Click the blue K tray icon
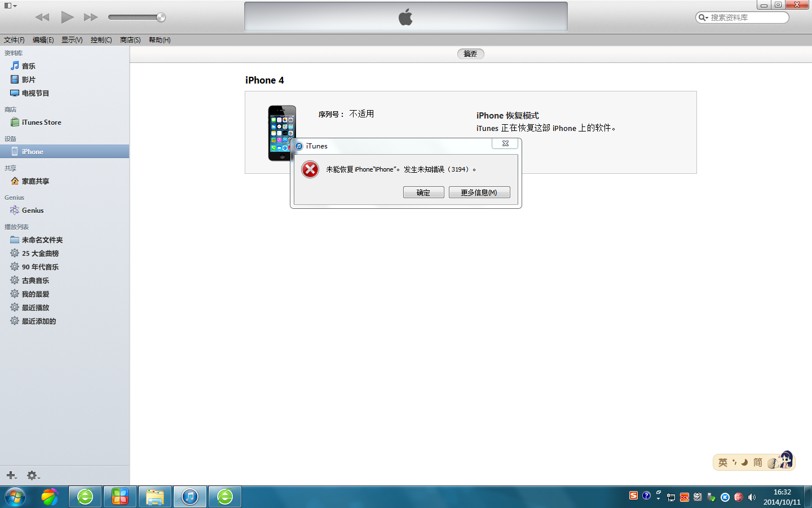The height and width of the screenshot is (508, 812). pyautogui.click(x=725, y=497)
